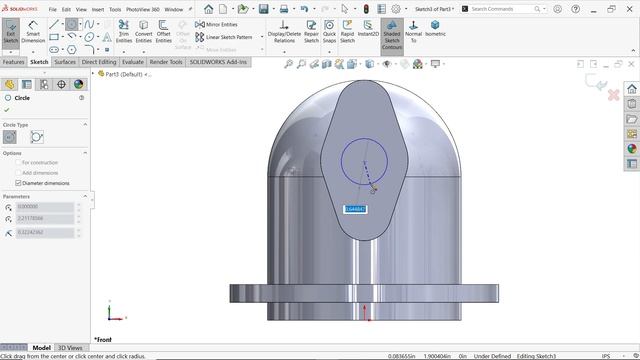Image resolution: width=640 pixels, height=360 pixels.
Task: Open the DimXpertManager panel tab
Action: point(61,84)
